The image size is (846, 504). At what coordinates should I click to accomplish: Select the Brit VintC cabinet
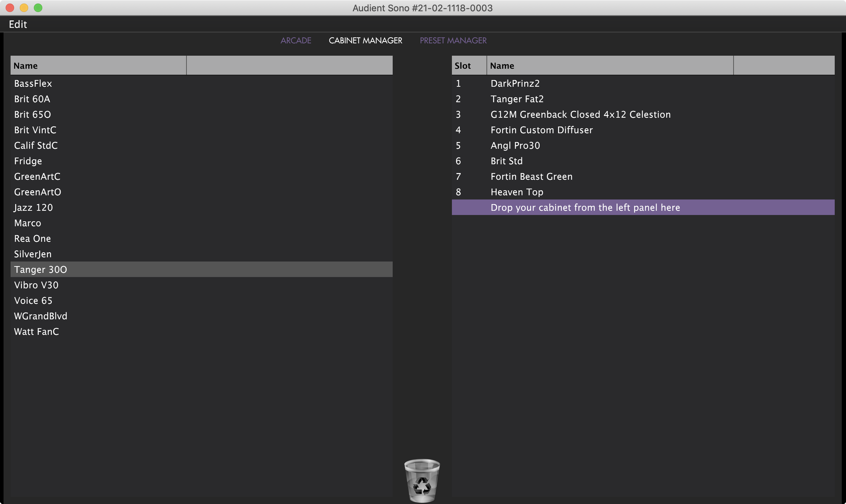202,130
